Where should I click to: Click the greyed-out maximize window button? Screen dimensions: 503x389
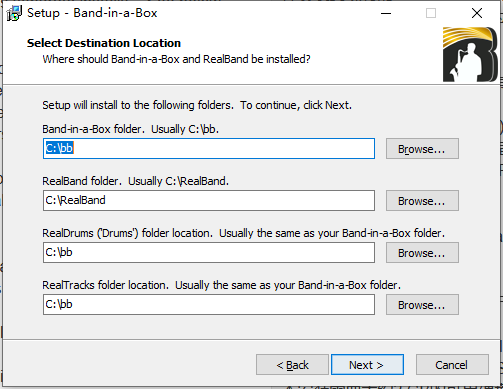click(x=431, y=13)
